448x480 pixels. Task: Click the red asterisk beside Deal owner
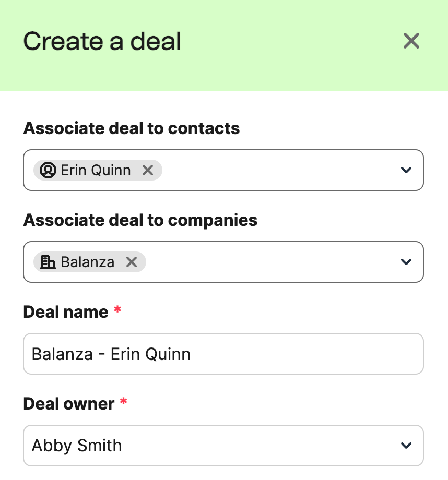[x=124, y=402]
